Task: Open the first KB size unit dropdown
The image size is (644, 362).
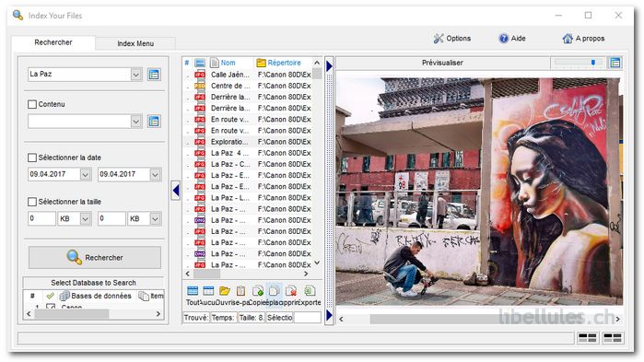Action: [85, 218]
